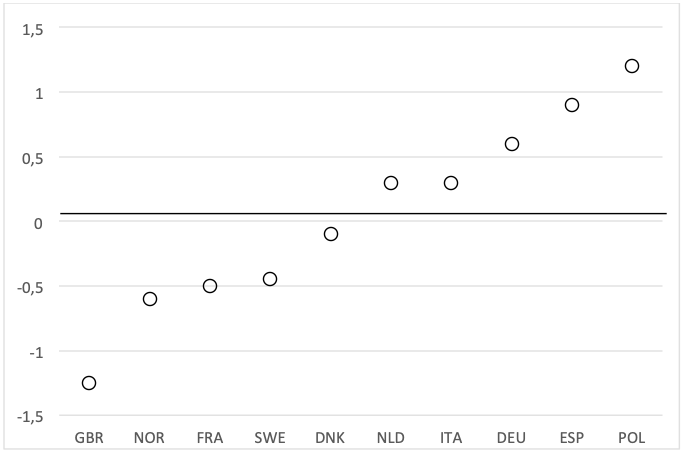Click the 0 y-axis label
This screenshot has width=686, height=460.
click(x=40, y=222)
